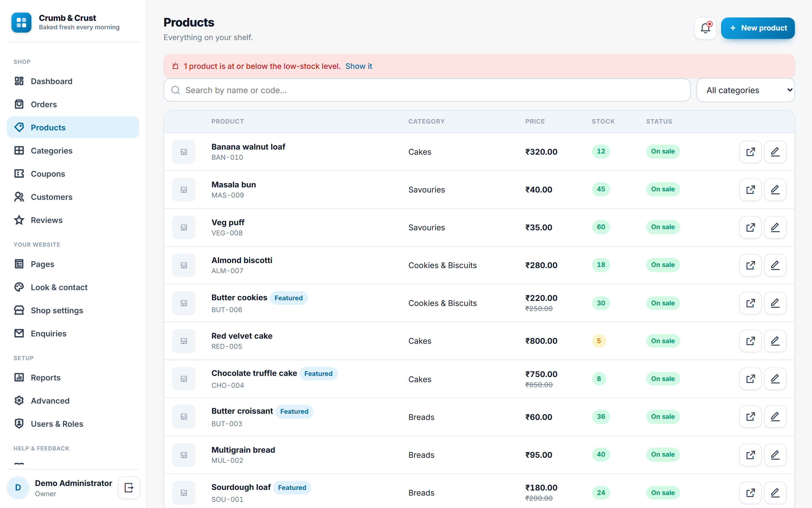Go to Dashboard in sidebar

73,81
